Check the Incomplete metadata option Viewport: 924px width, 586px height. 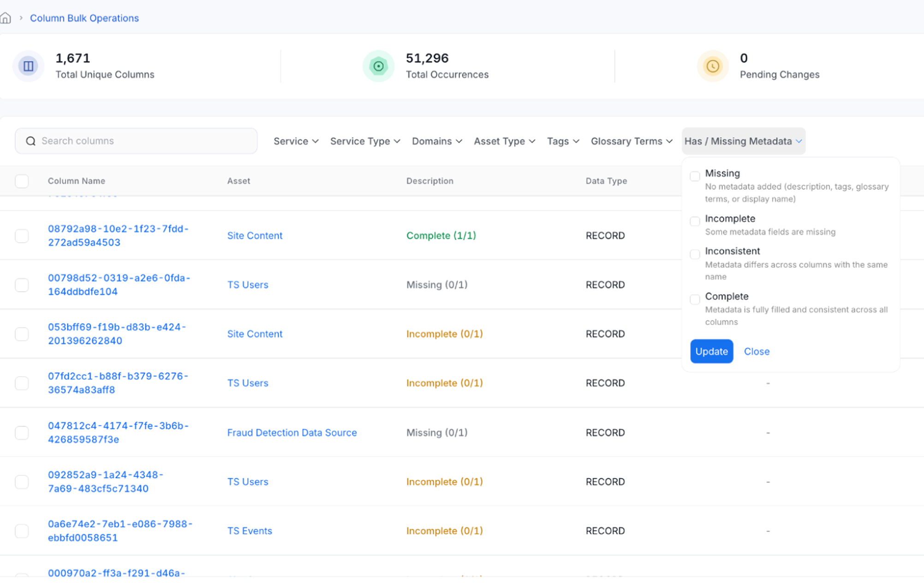695,221
